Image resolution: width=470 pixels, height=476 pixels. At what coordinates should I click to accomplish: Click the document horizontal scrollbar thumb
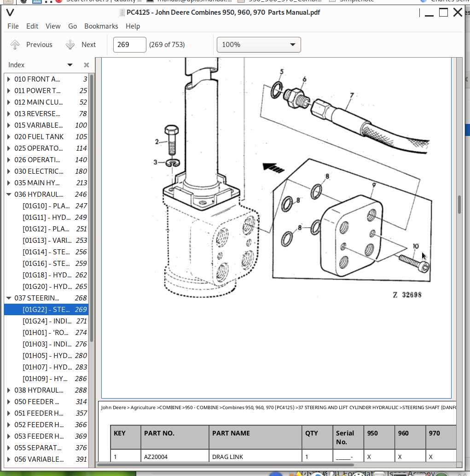pyautogui.click(x=225, y=465)
